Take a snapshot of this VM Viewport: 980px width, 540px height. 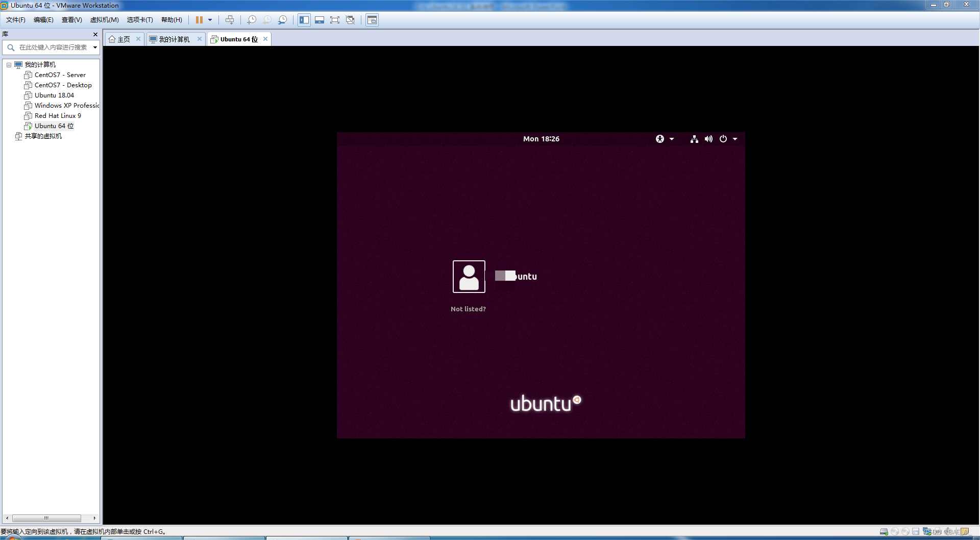click(252, 20)
